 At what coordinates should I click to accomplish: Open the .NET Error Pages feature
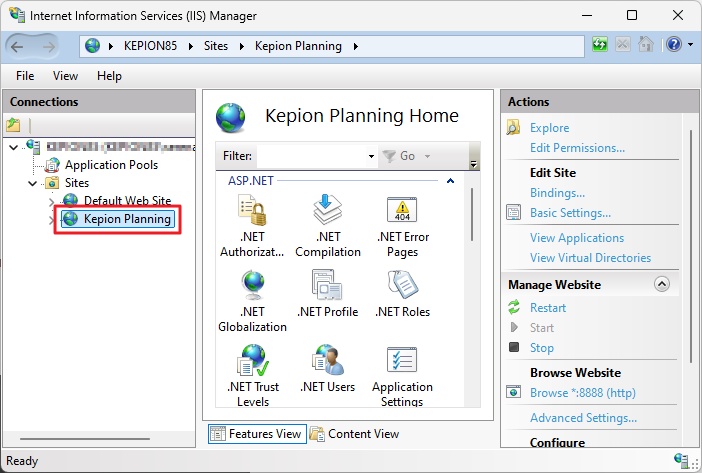pos(402,226)
